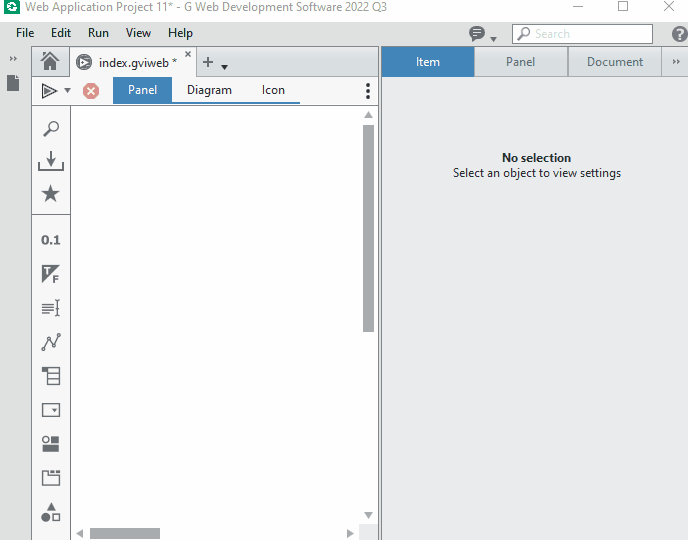Click the horizontal scrollbar thumb
Image resolution: width=688 pixels, height=540 pixels.
pos(125,533)
